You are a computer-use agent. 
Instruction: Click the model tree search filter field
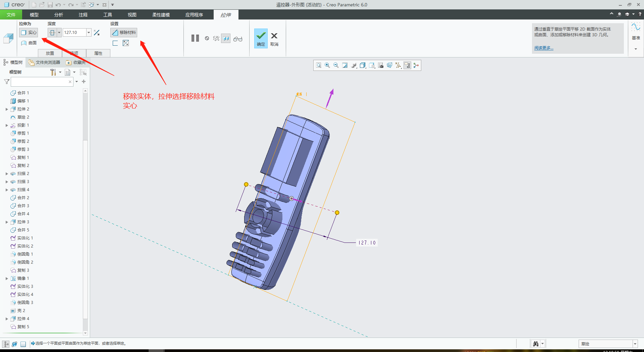pos(42,82)
